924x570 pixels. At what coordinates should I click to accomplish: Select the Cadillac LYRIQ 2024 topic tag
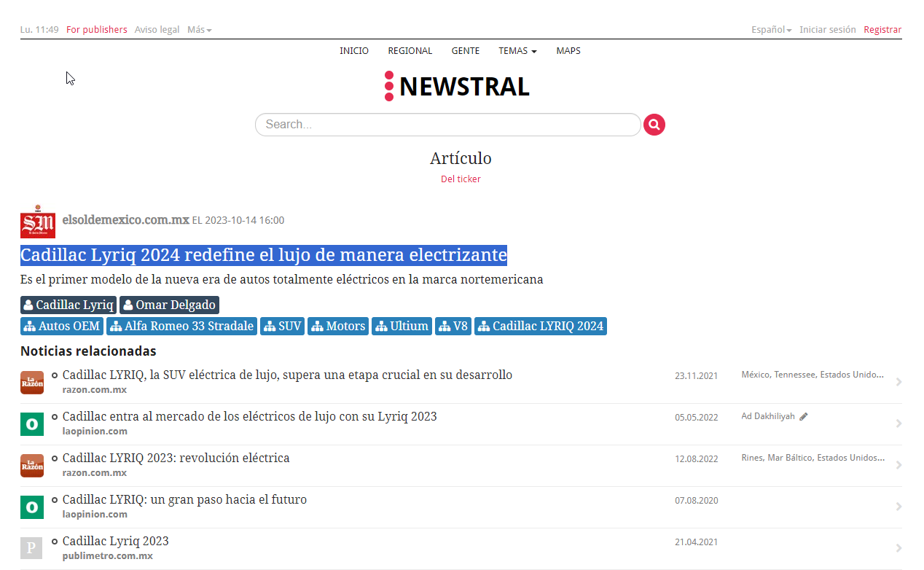(541, 326)
